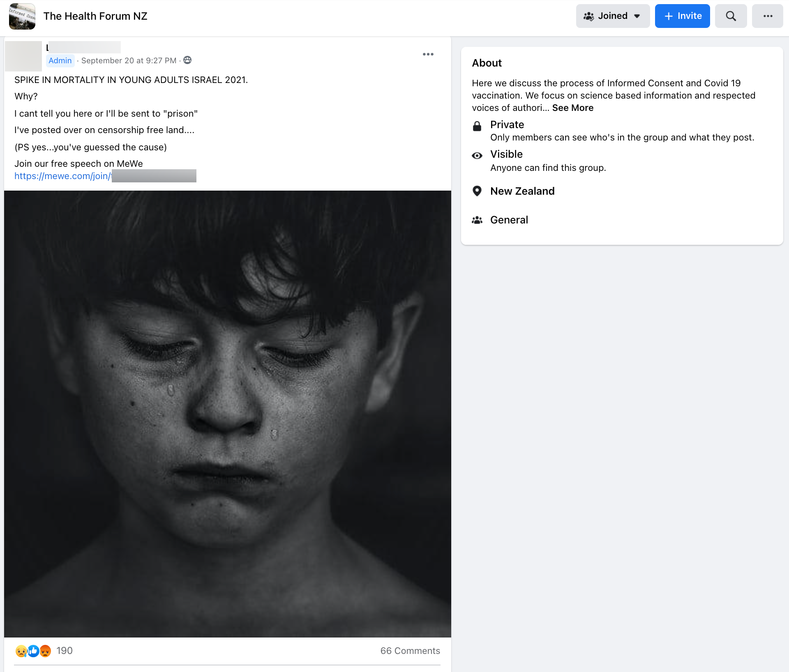Open the mewe.com join link
Viewport: 789px width, 672px height.
pyautogui.click(x=62, y=176)
